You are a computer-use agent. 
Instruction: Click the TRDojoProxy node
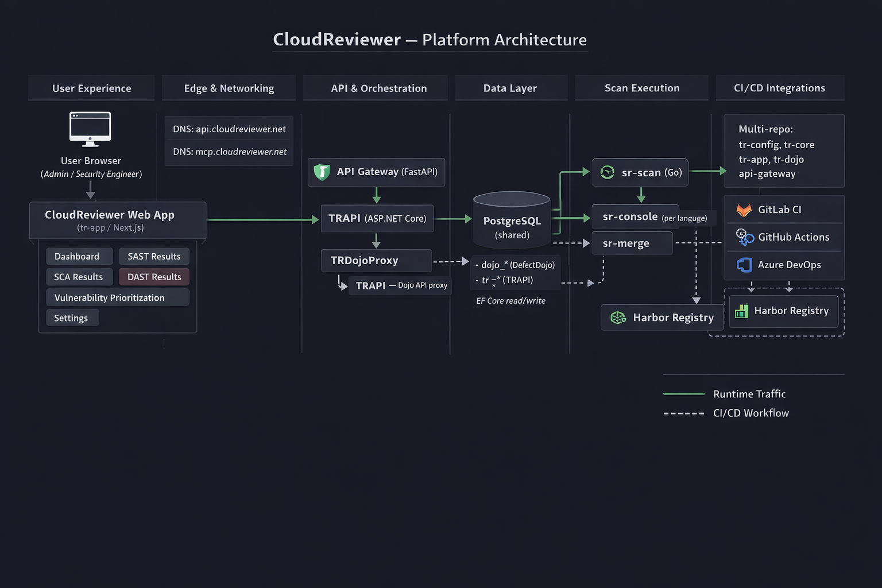coord(376,260)
